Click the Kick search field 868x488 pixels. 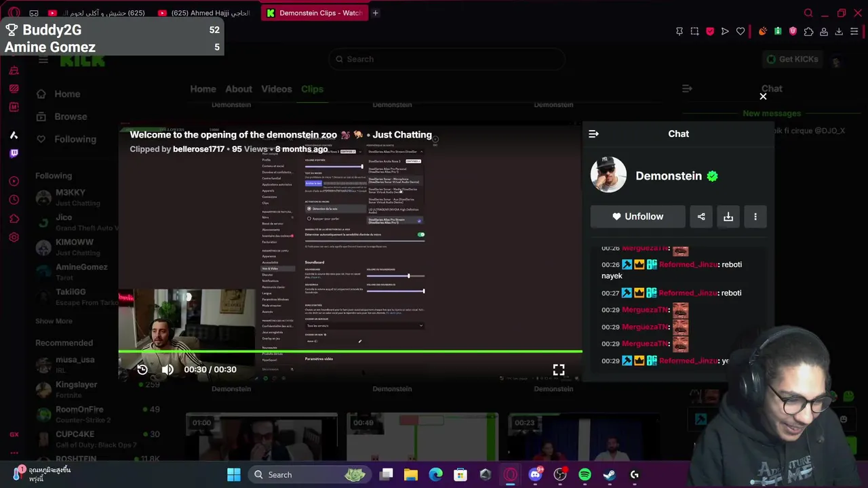448,59
